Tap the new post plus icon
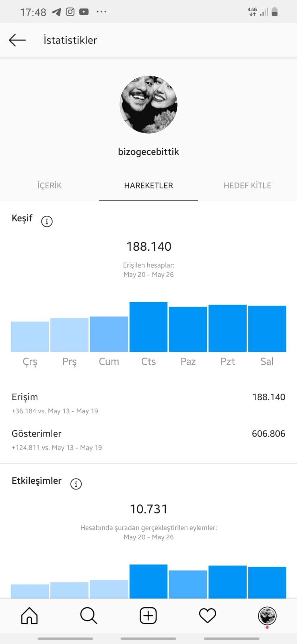The image size is (297, 644). pyautogui.click(x=148, y=615)
